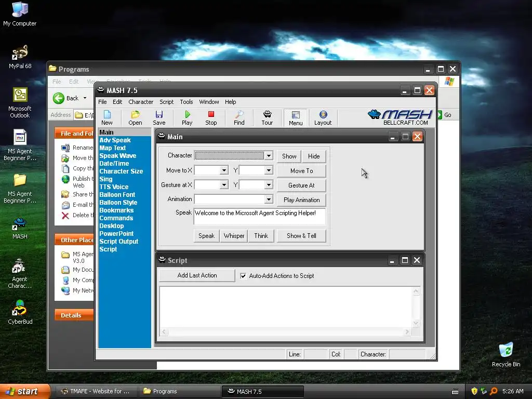
Task: Select the MyPal 68 desktop icon
Action: pyautogui.click(x=20, y=57)
